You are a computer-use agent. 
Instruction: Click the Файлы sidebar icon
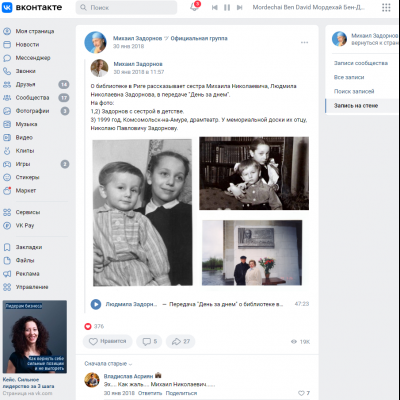tap(7, 260)
